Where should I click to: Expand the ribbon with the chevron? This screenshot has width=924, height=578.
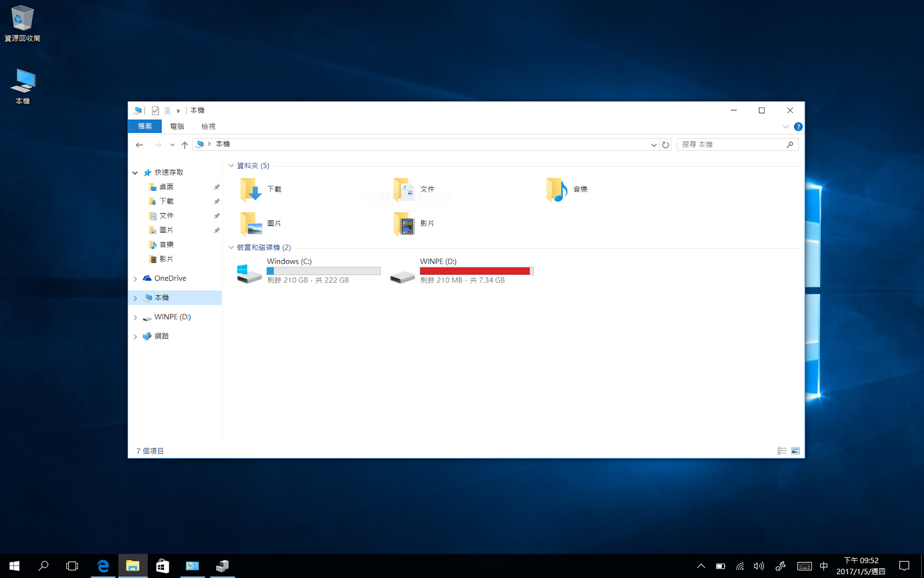[x=785, y=127]
